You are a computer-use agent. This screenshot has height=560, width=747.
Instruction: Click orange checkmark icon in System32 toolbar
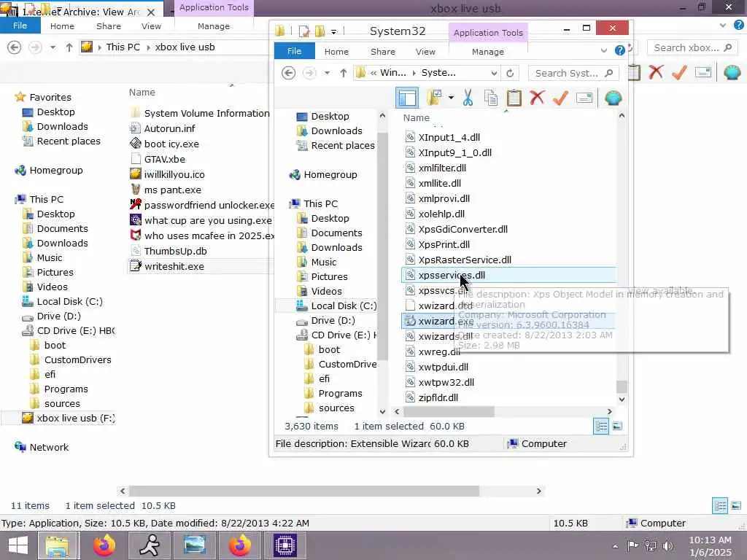pos(560,98)
